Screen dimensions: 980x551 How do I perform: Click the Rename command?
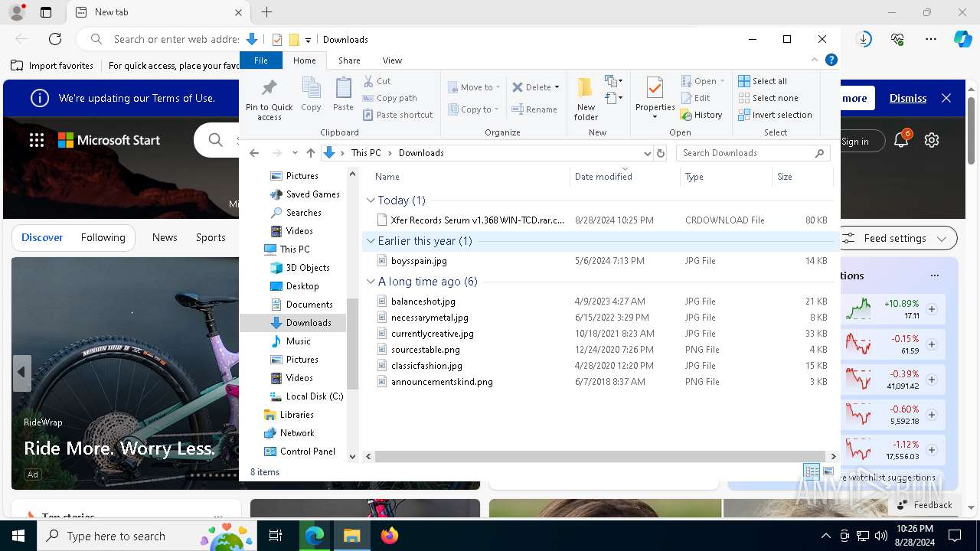[534, 109]
